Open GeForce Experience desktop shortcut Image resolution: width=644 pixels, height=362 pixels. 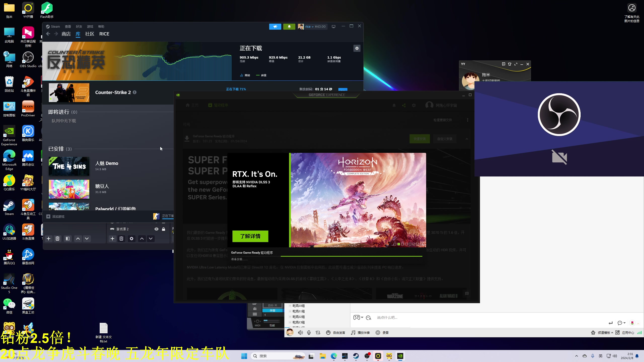[9, 135]
